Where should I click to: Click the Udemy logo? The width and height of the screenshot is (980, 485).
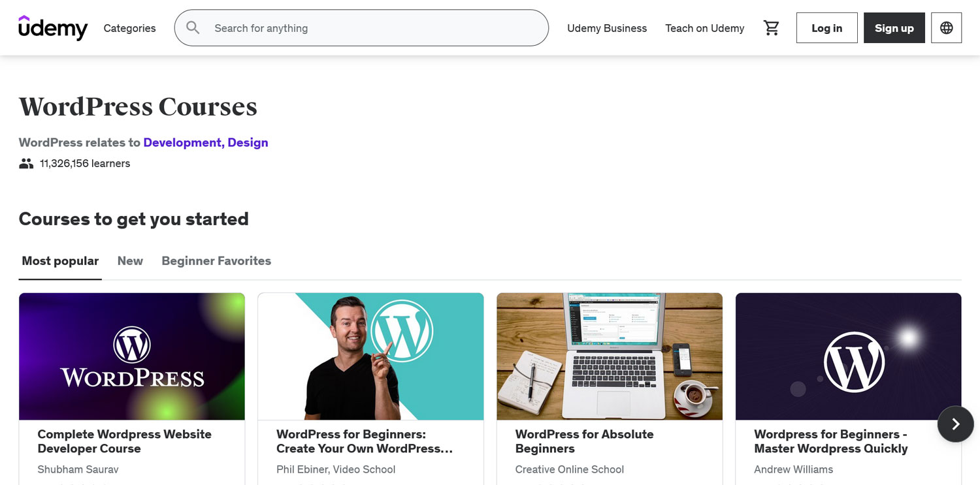pos(53,28)
